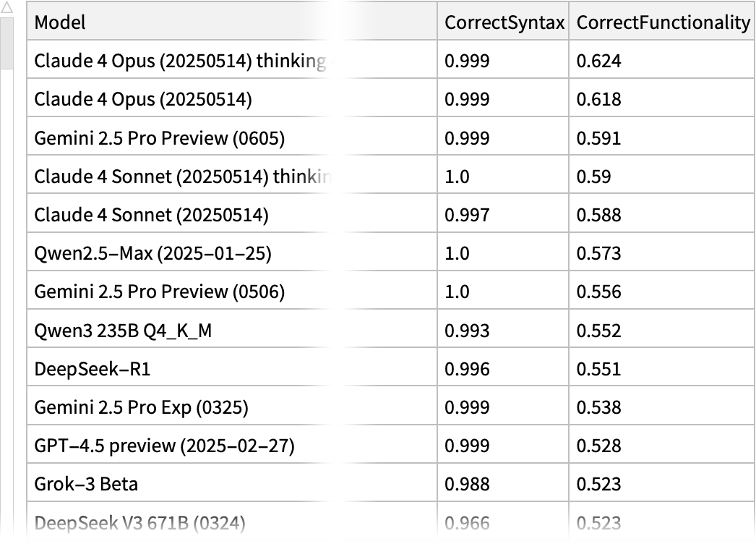This screenshot has width=756, height=544.
Task: Click the scroll-up triangle at top left
Action: 7,7
